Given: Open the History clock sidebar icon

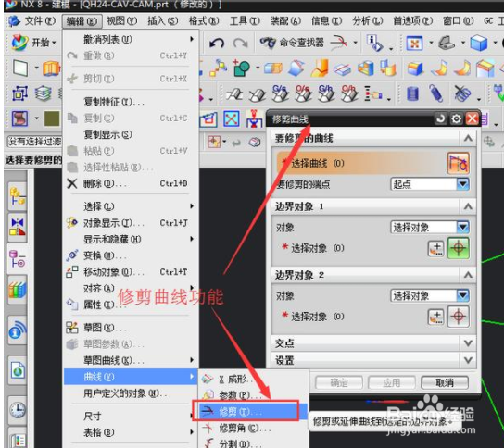Looking at the screenshot, I should (x=18, y=410).
